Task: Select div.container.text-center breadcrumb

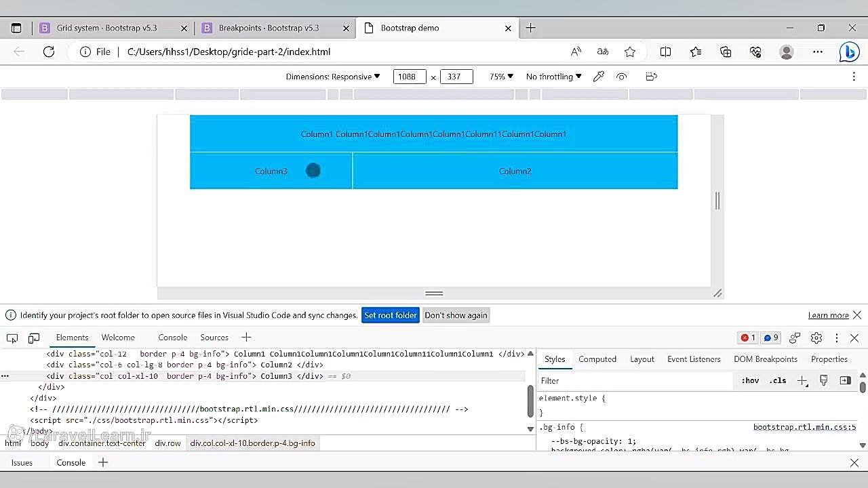Action: click(x=102, y=443)
